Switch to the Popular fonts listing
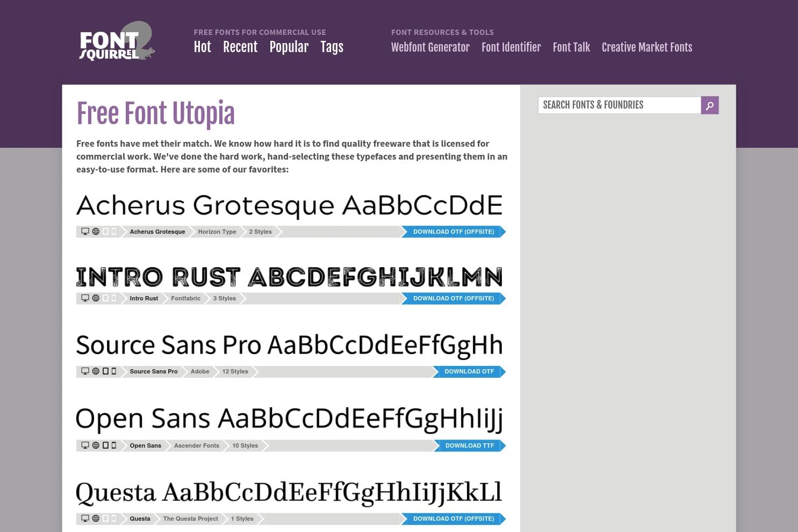The width and height of the screenshot is (798, 532). [289, 47]
